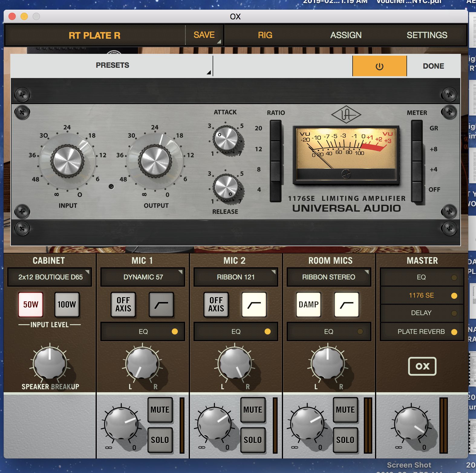This screenshot has width=476, height=473.
Task: Set meter mode to +4
Action: pyautogui.click(x=417, y=171)
